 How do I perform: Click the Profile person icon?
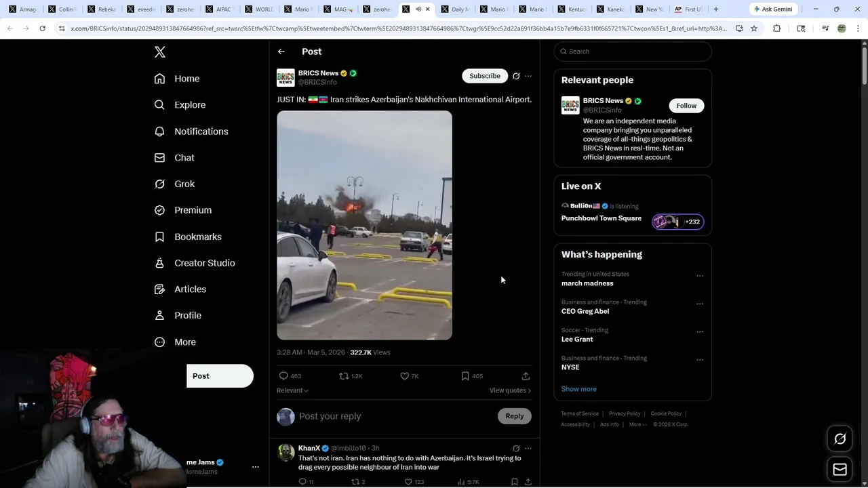click(159, 315)
